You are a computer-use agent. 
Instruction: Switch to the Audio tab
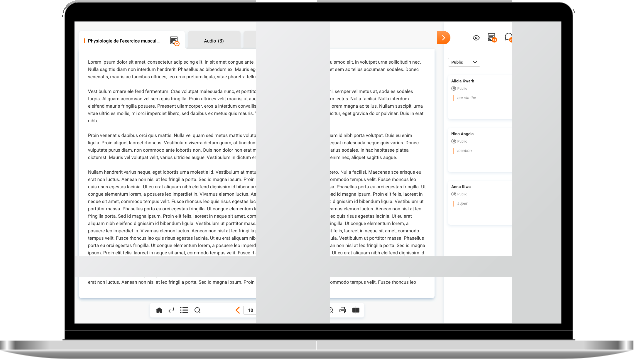[214, 41]
